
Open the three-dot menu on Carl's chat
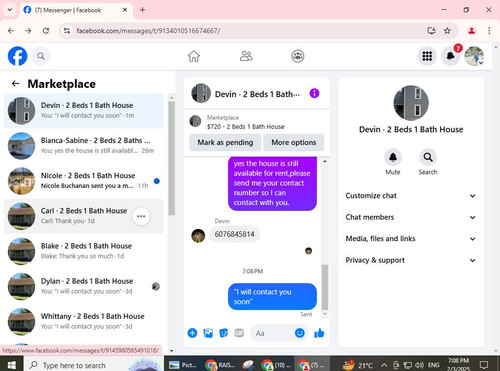pyautogui.click(x=141, y=216)
